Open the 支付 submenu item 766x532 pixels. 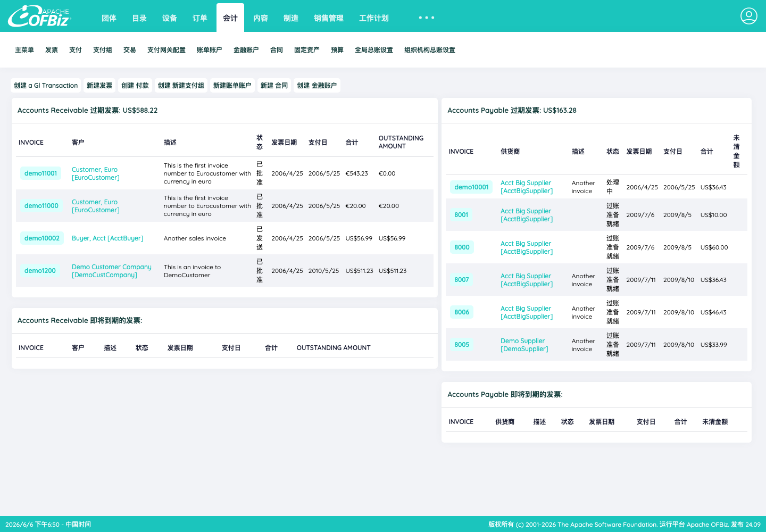tap(76, 50)
